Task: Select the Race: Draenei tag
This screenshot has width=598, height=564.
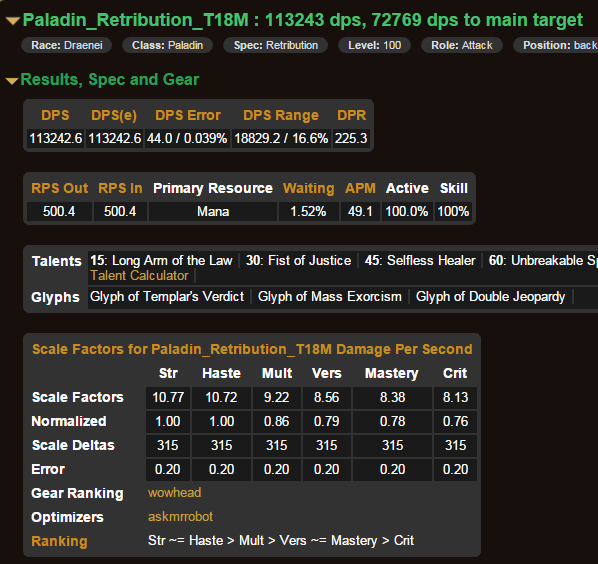Action: pyautogui.click(x=67, y=45)
